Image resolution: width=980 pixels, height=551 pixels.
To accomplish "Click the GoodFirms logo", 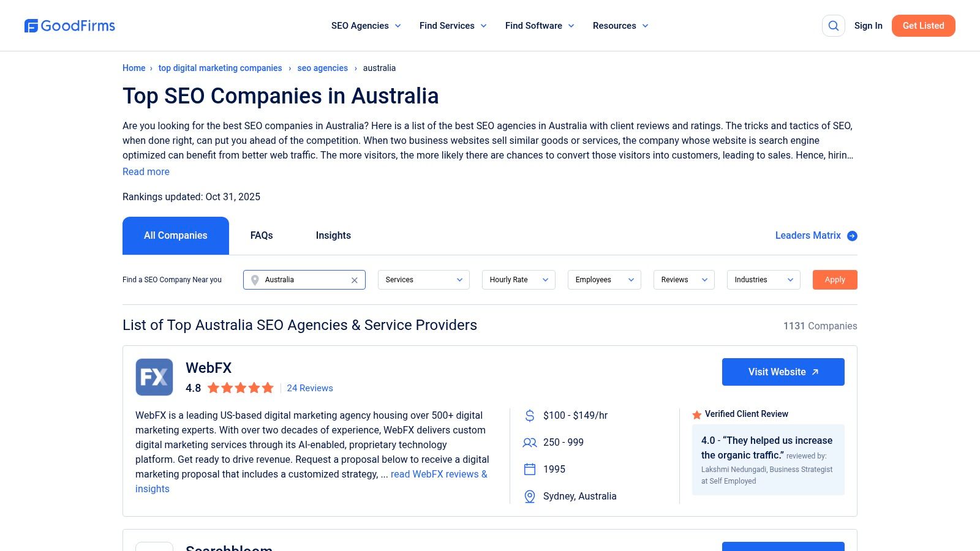I will [69, 26].
